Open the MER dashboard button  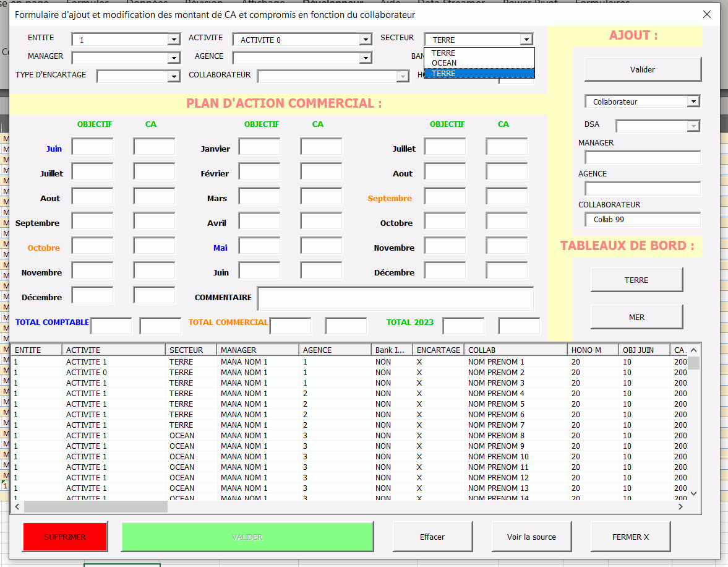pos(636,317)
